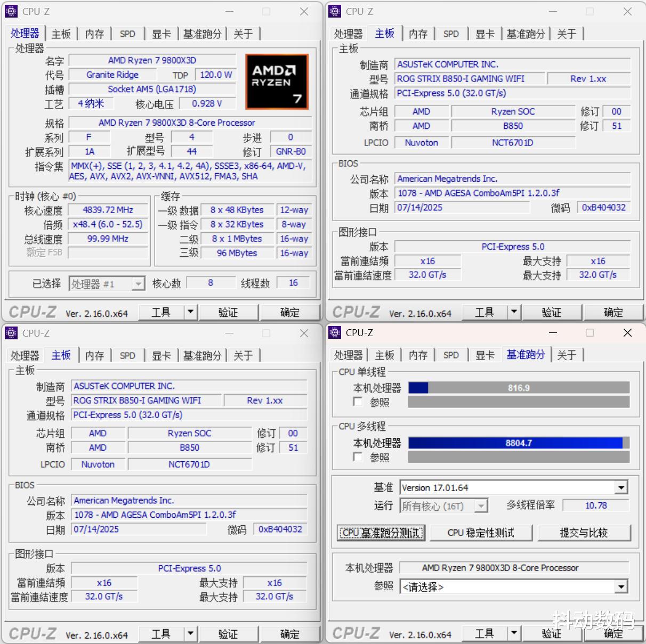Click the 提交与比较 button
The width and height of the screenshot is (646, 644).
click(584, 533)
